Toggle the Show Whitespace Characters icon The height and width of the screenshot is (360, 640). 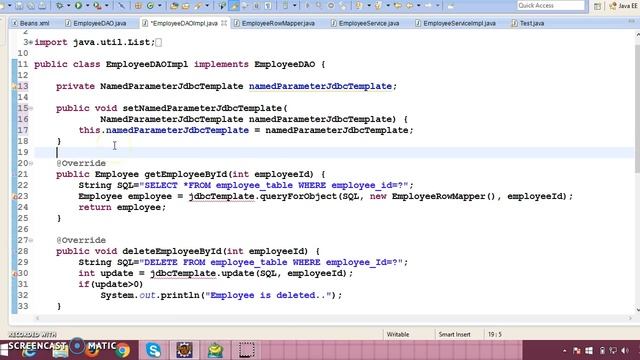tap(269, 6)
